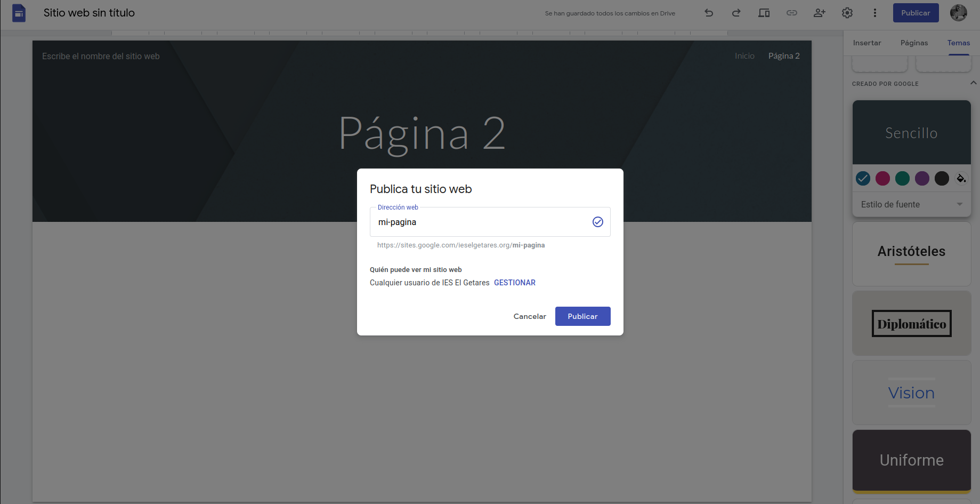Click Cancelar in the publish dialog
The width and height of the screenshot is (980, 504).
530,316
